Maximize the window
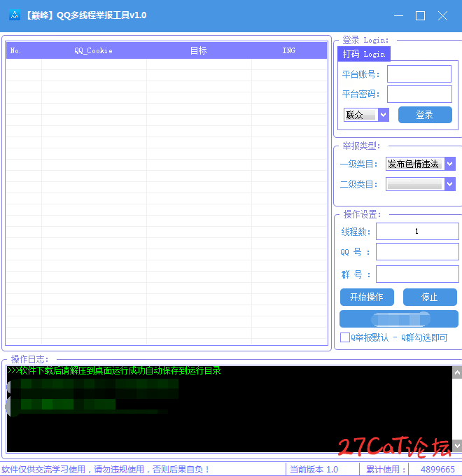 point(421,15)
